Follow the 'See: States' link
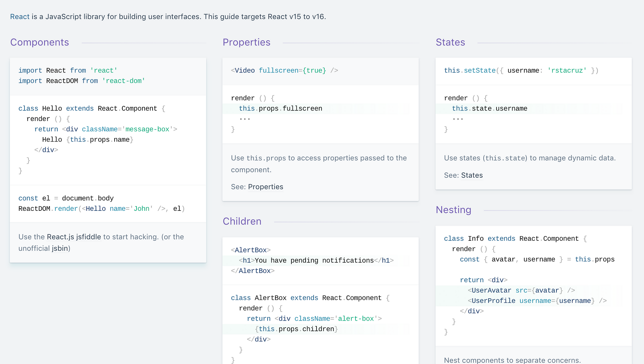The width and height of the screenshot is (644, 364). [x=472, y=175]
